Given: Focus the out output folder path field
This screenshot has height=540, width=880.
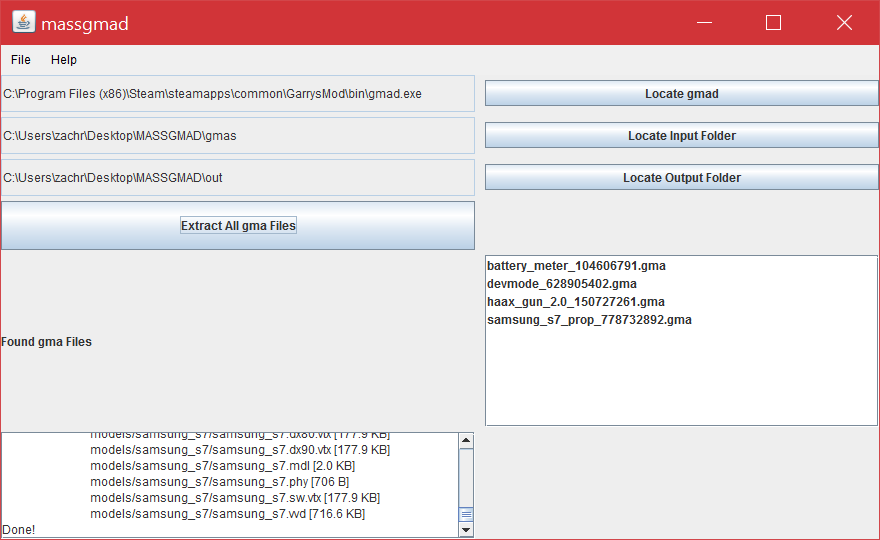Looking at the screenshot, I should tap(238, 178).
